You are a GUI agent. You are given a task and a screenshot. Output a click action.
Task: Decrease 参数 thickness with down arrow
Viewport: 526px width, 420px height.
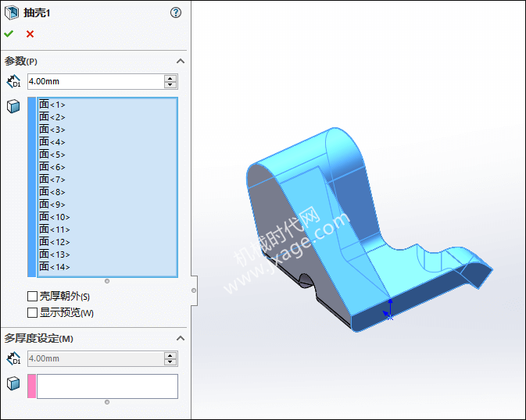pos(170,85)
